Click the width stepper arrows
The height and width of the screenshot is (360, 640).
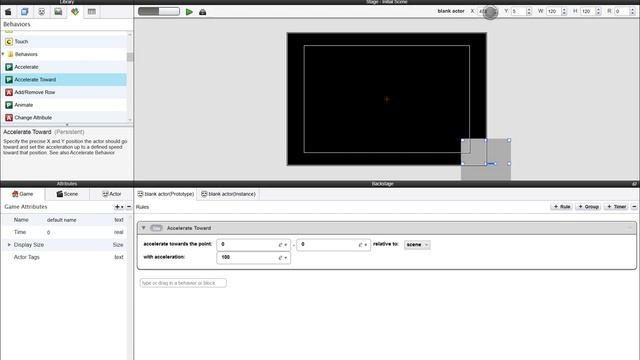(564, 11)
